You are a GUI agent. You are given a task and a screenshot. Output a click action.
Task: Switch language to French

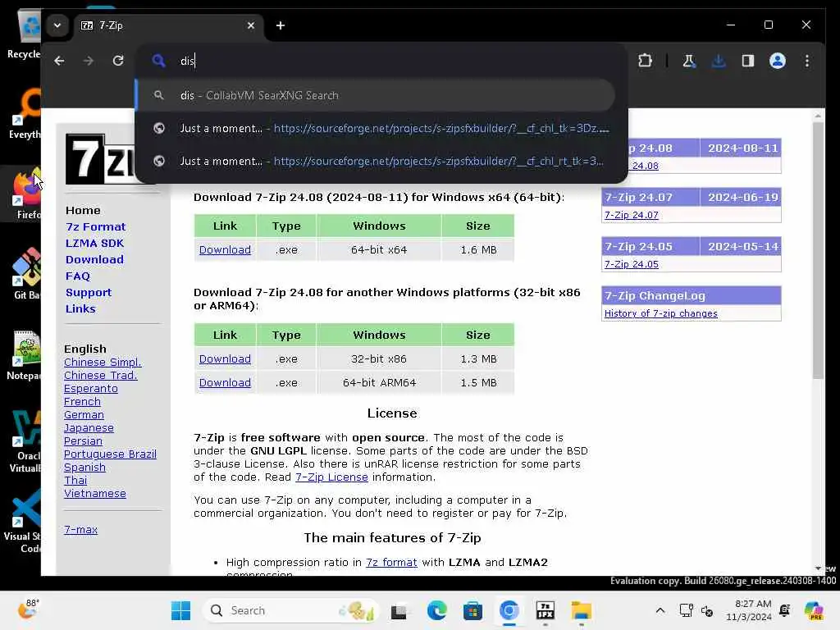[x=82, y=401]
